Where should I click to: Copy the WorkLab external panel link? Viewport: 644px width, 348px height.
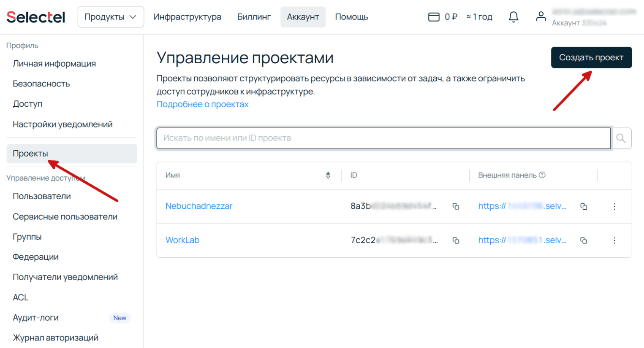coord(584,240)
